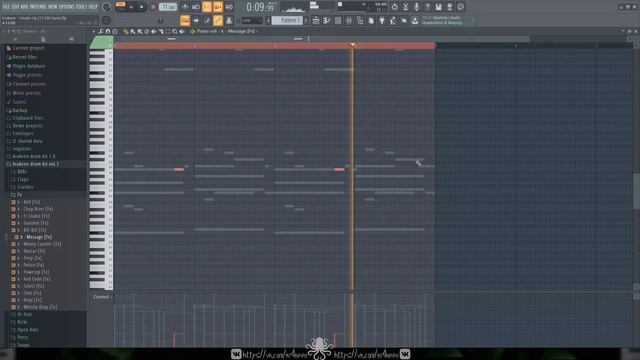Select the piano roll paint brush tool
The width and height of the screenshot is (640, 360).
[133, 31]
